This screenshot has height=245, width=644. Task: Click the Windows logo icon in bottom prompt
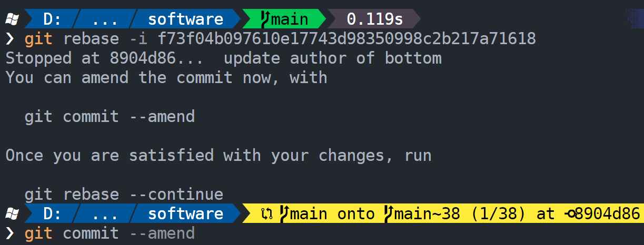[x=12, y=213]
